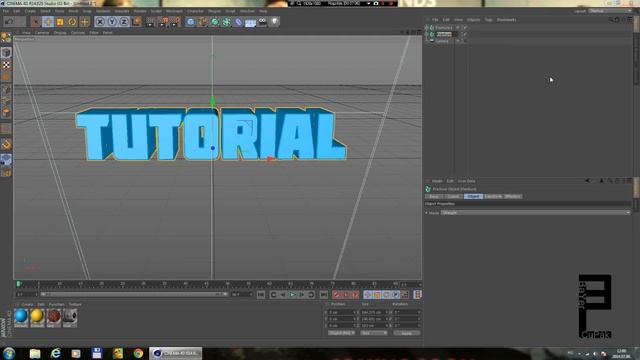Toggle X axis lock

100,22
